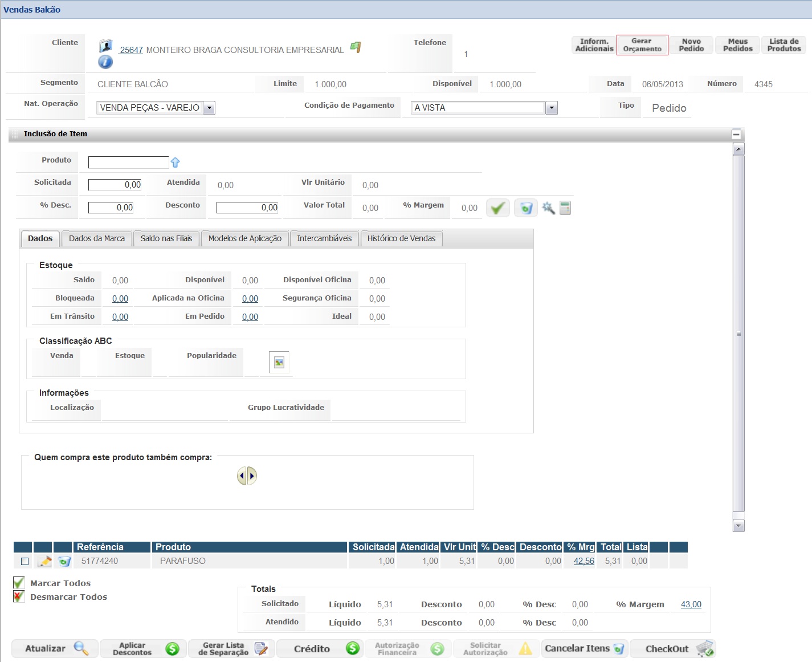812x662 pixels.
Task: Open Condição de Pagamento dropdown arrow
Action: (551, 108)
